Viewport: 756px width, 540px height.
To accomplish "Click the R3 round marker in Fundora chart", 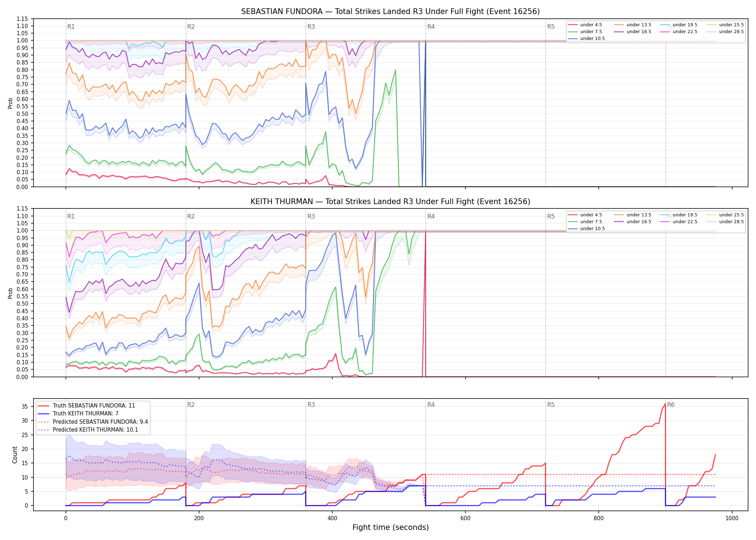I will [311, 27].
